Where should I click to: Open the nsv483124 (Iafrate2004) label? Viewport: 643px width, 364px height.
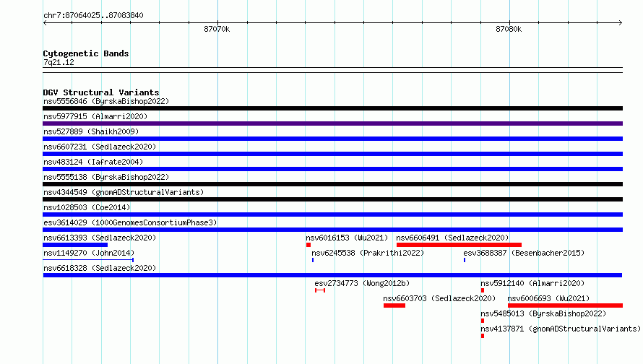pos(93,162)
